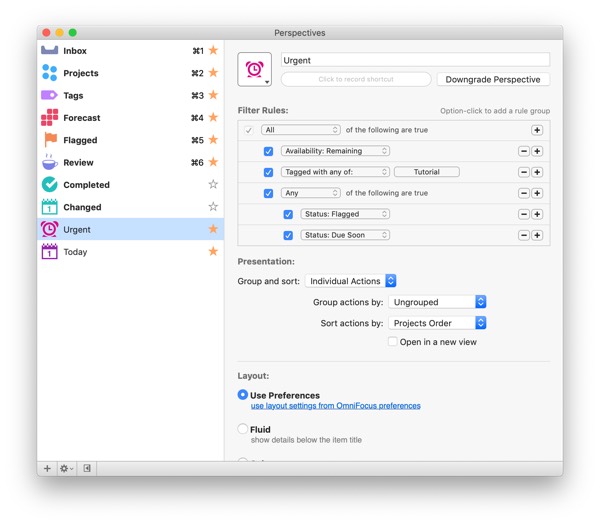This screenshot has width=600, height=525.
Task: Click the orange Flagged flag icon
Action: (51, 140)
